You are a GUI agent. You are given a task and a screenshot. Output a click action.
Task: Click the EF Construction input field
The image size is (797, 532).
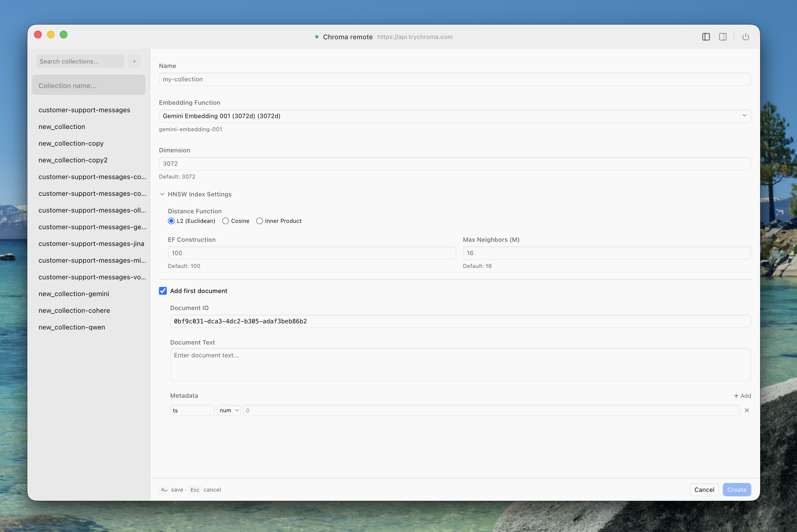click(311, 253)
